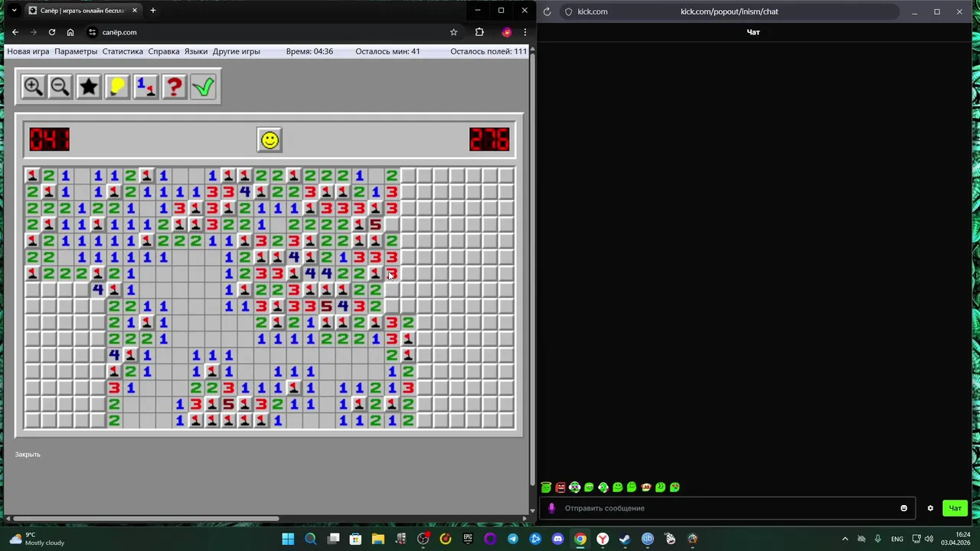
Task: Click the message field Отправить сообщение
Action: point(727,508)
